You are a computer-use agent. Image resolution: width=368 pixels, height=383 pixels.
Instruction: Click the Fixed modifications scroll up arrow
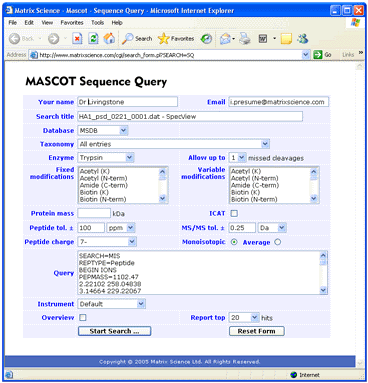162,172
